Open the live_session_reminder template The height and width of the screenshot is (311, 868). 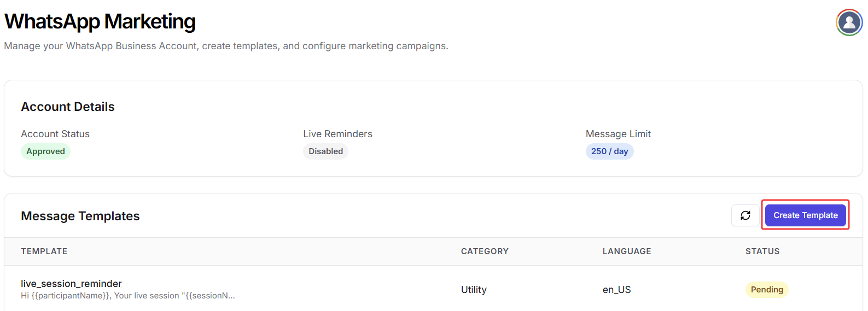point(71,284)
